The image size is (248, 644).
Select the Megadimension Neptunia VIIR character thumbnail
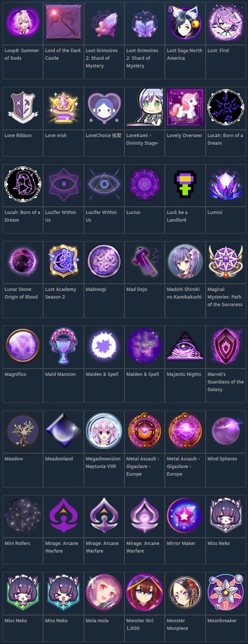point(104,430)
